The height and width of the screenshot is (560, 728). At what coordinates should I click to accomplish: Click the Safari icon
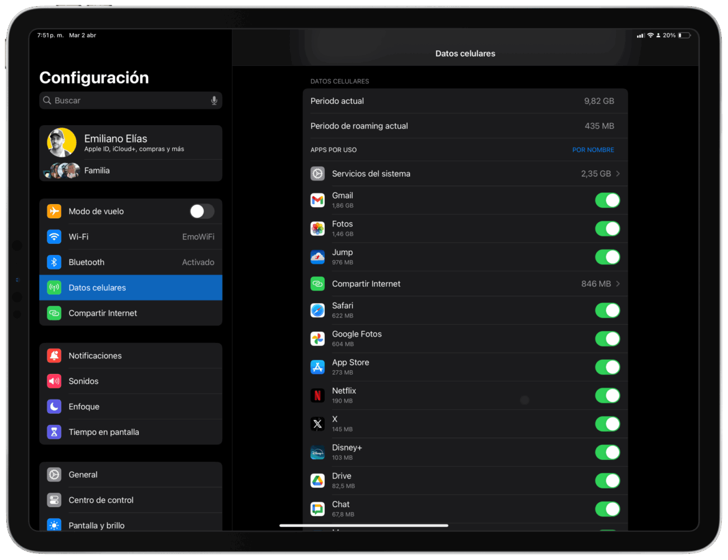pos(317,310)
